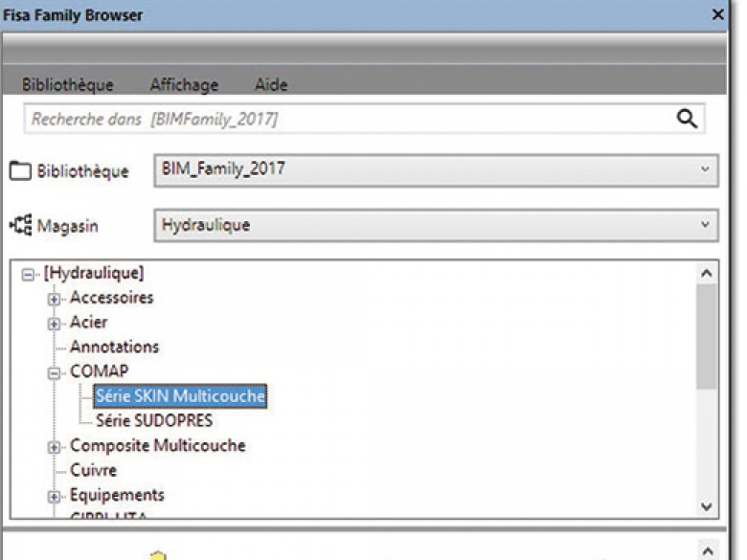Collapse the COMAP node
Viewport: 747px width, 560px height.
tap(54, 373)
